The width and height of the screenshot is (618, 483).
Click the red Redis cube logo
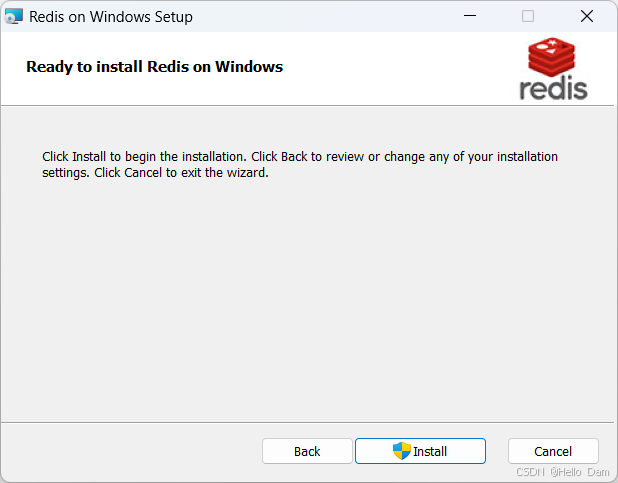pos(553,57)
